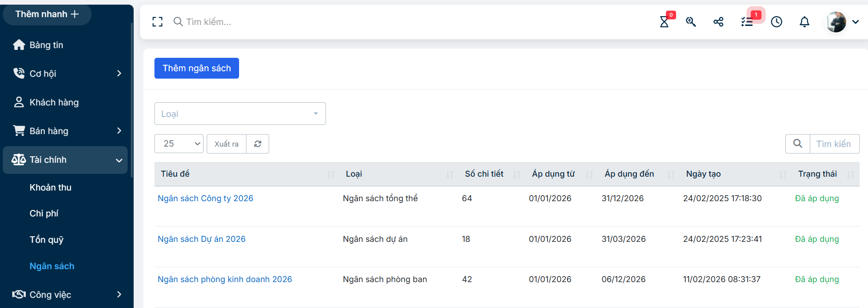Open Ngân sách Công ty 2026 link

tap(205, 198)
